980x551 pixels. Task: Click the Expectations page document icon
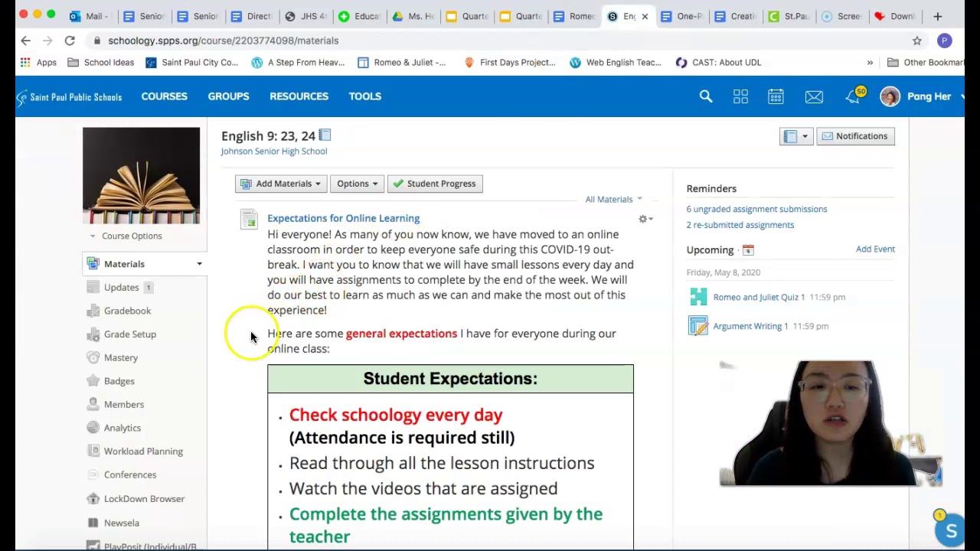click(x=249, y=219)
